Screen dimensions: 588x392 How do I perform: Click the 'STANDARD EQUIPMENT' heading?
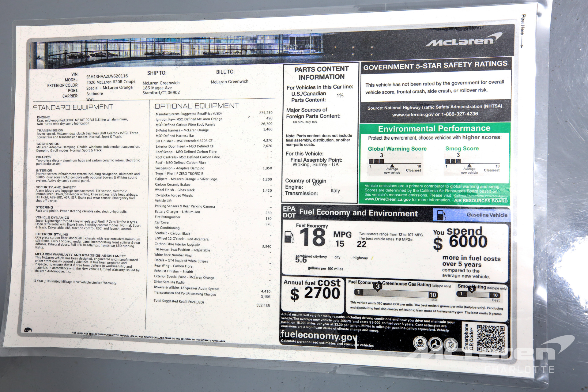73,107
